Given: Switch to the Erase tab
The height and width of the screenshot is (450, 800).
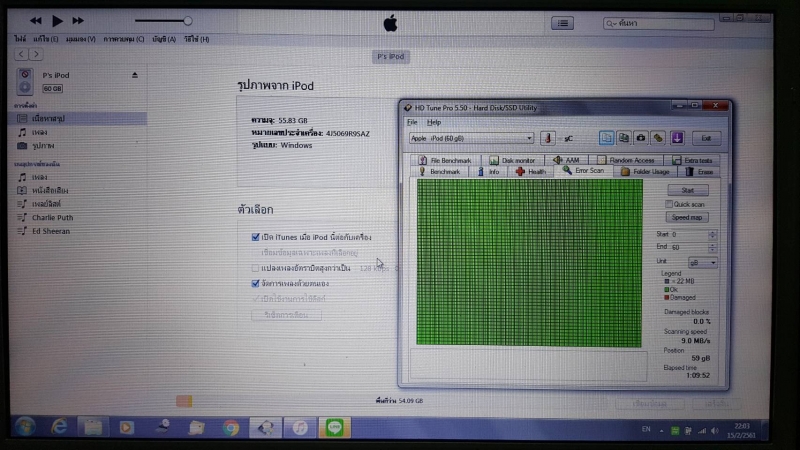Looking at the screenshot, I should click(x=699, y=172).
